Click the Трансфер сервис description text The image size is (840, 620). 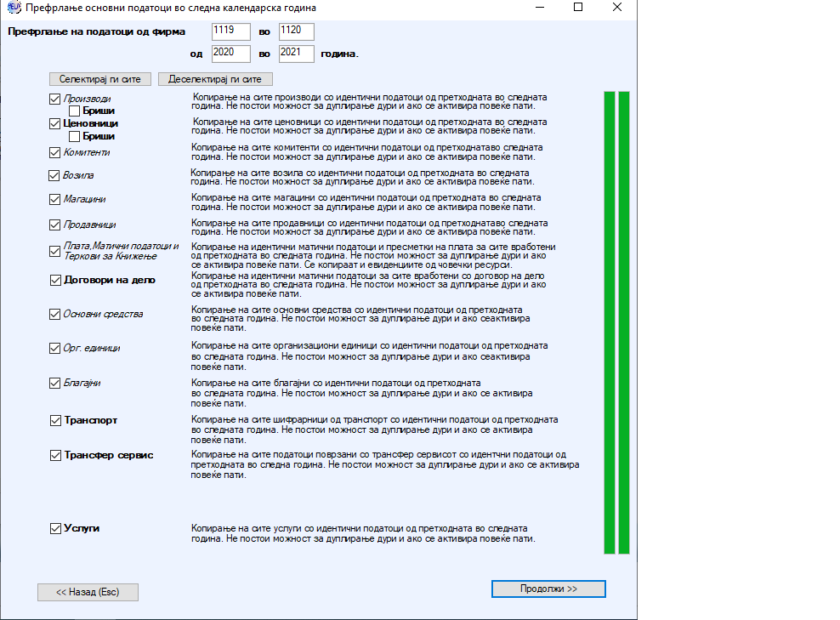coord(385,464)
